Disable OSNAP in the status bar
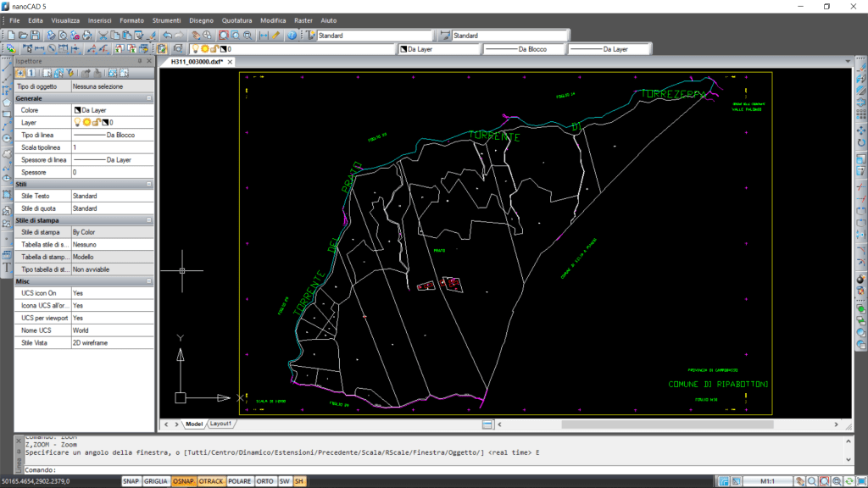 (x=182, y=481)
